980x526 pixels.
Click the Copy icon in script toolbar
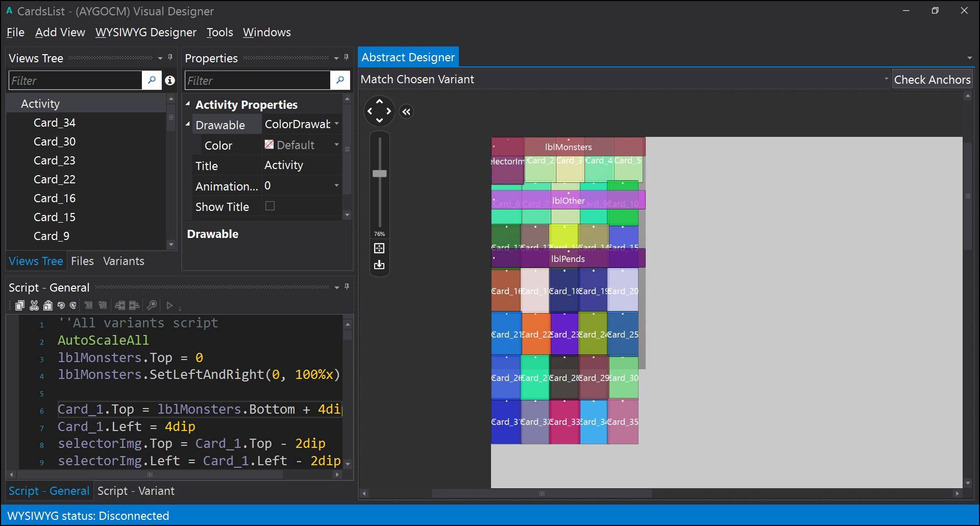[x=20, y=305]
